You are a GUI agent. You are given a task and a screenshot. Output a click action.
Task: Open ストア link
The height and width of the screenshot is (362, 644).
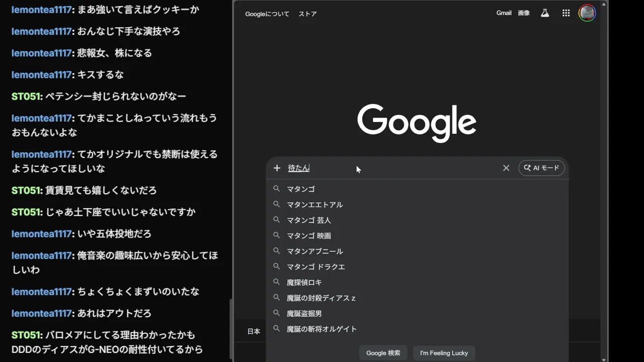point(307,14)
